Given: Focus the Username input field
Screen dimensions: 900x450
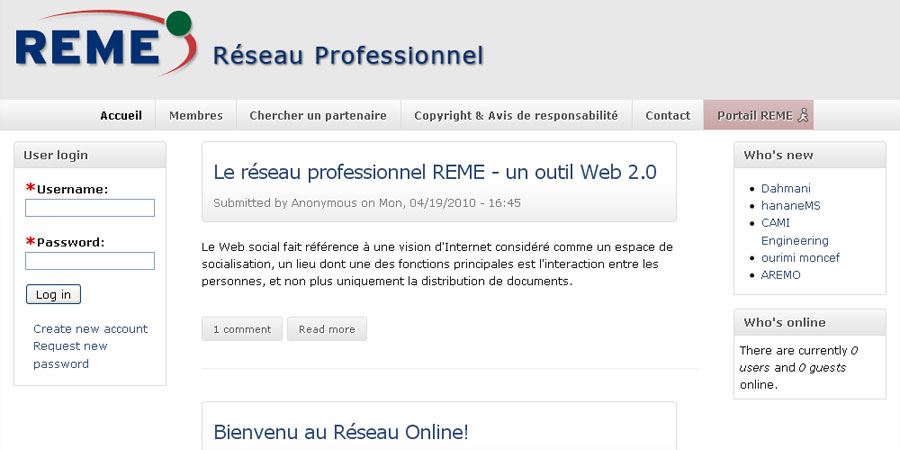Looking at the screenshot, I should coord(90,208).
